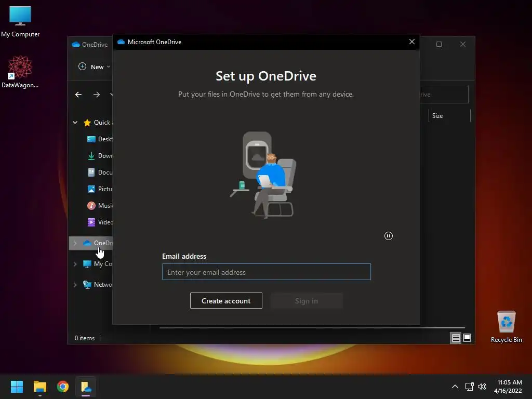Screen dimensions: 532x399
Task: Open the volume control in tray
Action: coord(482,387)
